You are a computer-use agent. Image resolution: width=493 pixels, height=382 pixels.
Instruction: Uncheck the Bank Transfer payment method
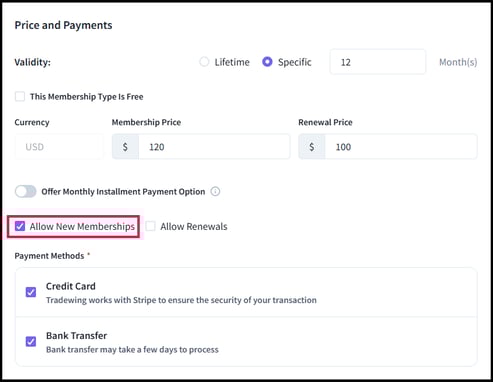click(x=31, y=342)
